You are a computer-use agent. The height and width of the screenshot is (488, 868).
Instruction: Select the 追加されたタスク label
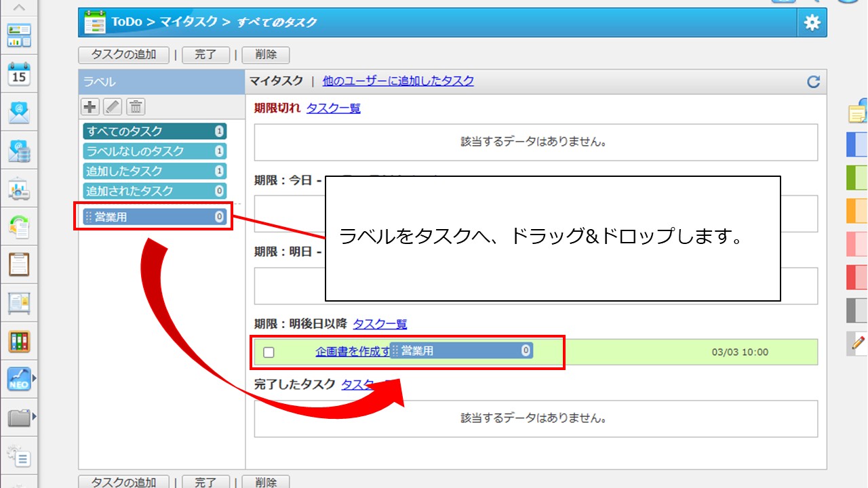tap(155, 191)
